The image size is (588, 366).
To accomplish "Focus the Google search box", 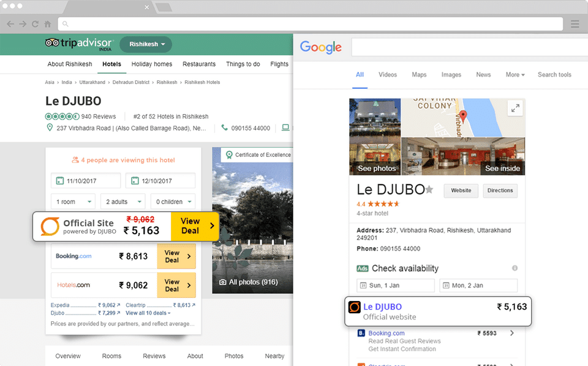I will (x=470, y=47).
